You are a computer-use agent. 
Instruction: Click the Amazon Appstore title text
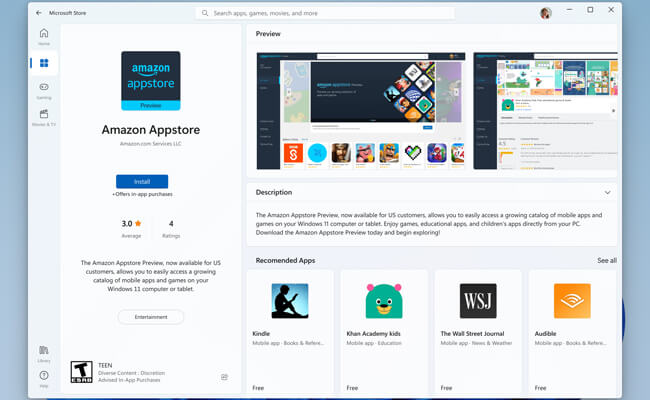[151, 130]
